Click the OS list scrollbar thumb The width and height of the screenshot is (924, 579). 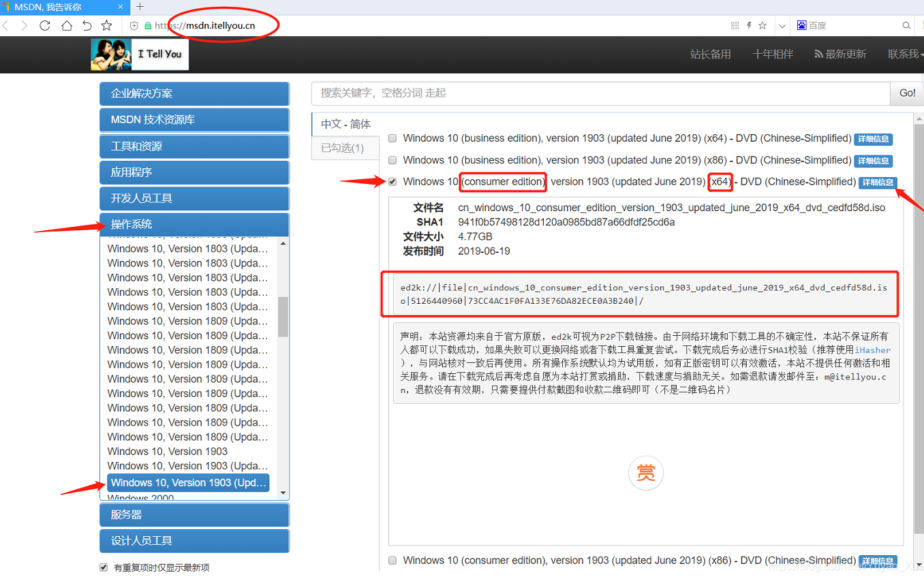(x=283, y=316)
